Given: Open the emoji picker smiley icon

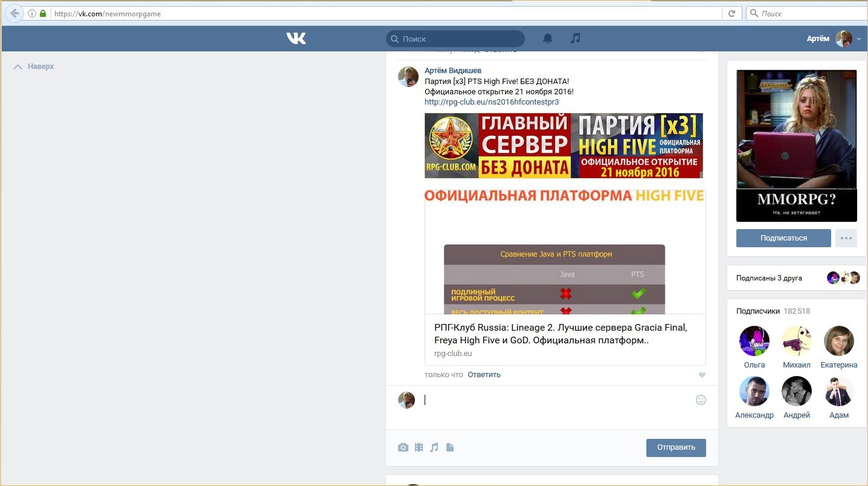Looking at the screenshot, I should (x=701, y=400).
